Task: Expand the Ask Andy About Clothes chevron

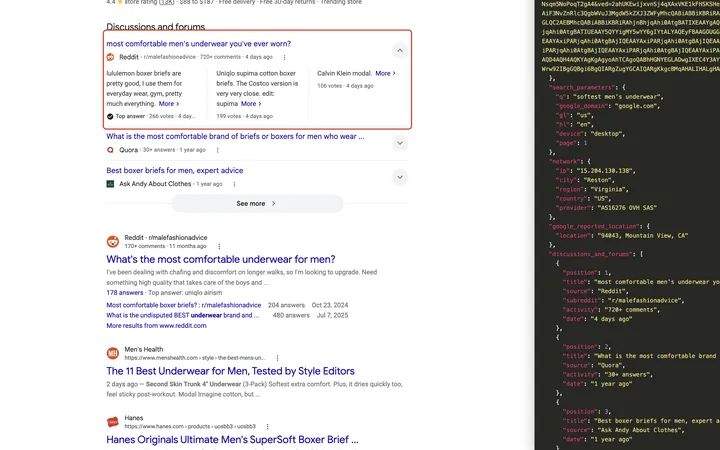Action: click(399, 177)
